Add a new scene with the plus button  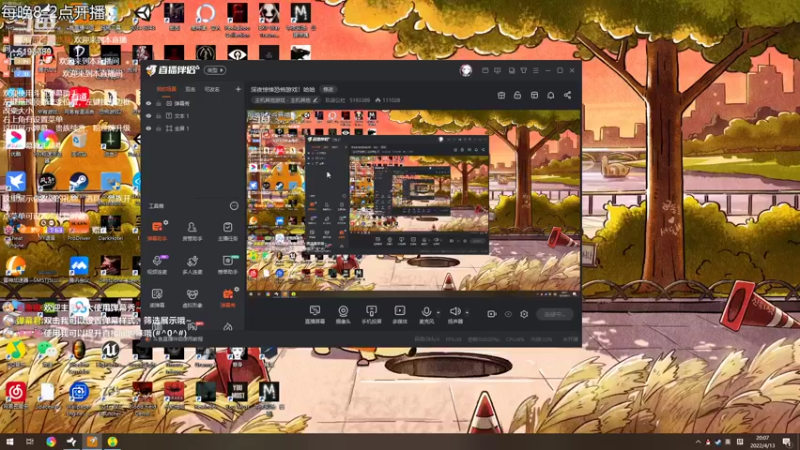pos(238,89)
